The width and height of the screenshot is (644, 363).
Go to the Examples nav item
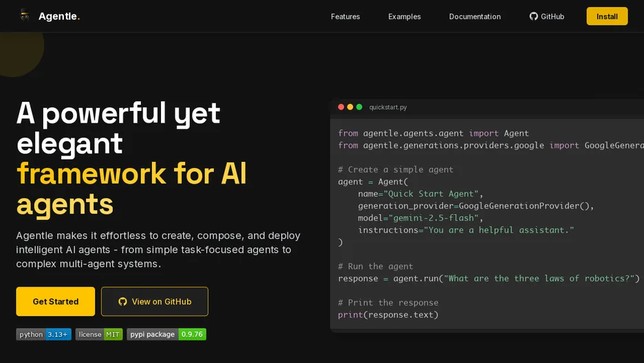click(x=405, y=17)
